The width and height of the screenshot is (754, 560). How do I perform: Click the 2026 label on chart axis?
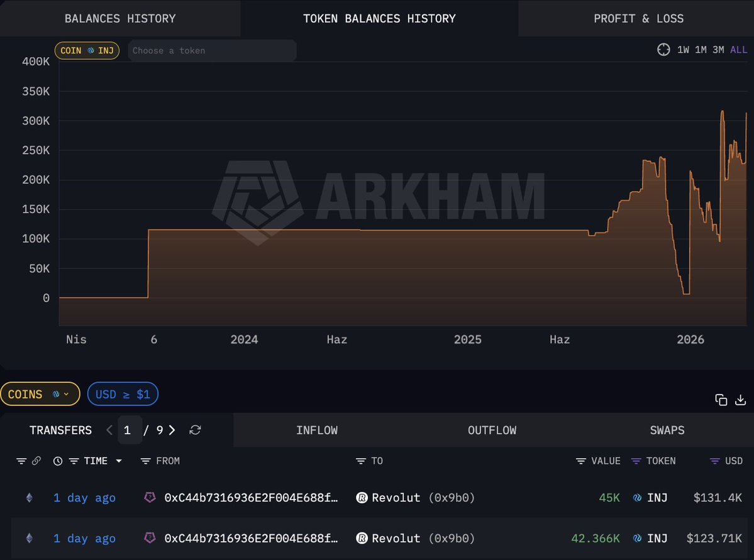[690, 339]
